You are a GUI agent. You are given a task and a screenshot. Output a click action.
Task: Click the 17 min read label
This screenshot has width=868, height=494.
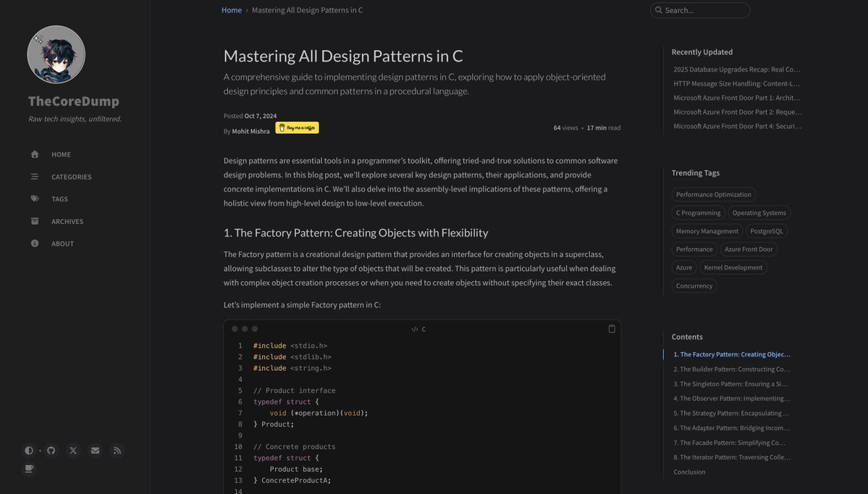pos(603,127)
